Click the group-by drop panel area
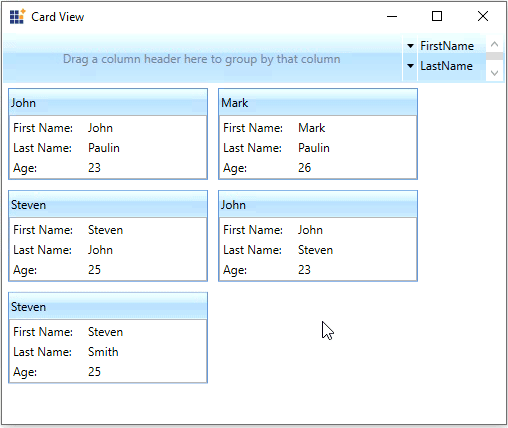The image size is (508, 428). (202, 59)
